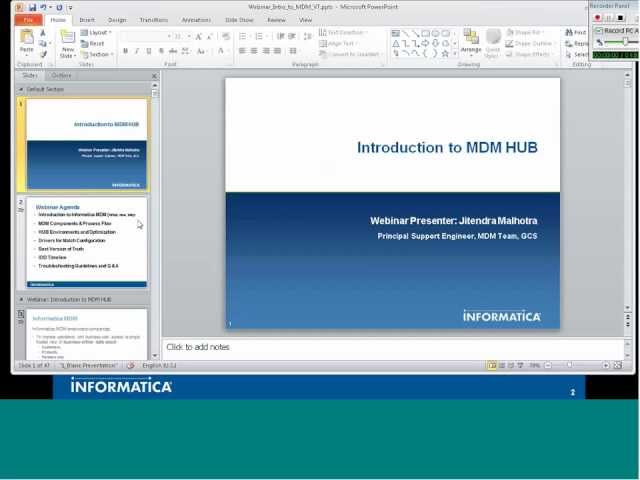Toggle Bold formatting
Screen dimensions: 640x480
tap(125, 51)
